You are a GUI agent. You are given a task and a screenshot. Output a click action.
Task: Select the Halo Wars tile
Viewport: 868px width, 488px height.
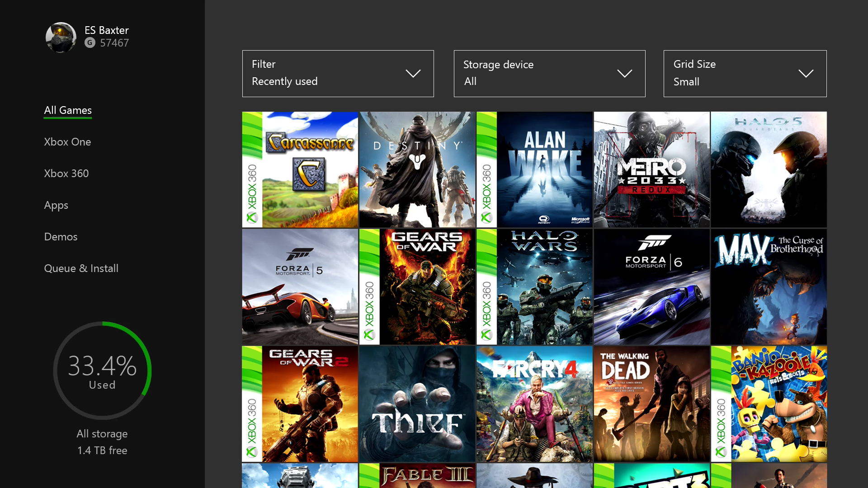click(534, 287)
